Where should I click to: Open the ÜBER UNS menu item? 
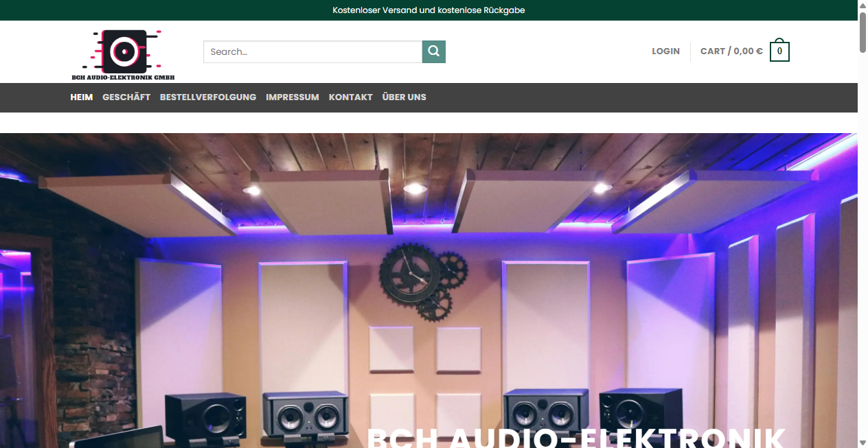(x=404, y=97)
